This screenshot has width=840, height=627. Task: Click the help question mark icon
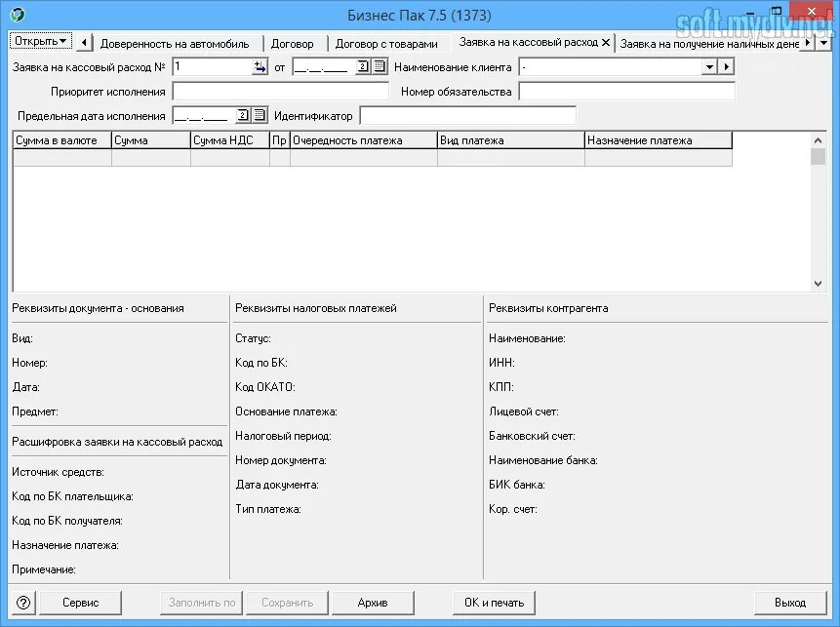tap(23, 603)
